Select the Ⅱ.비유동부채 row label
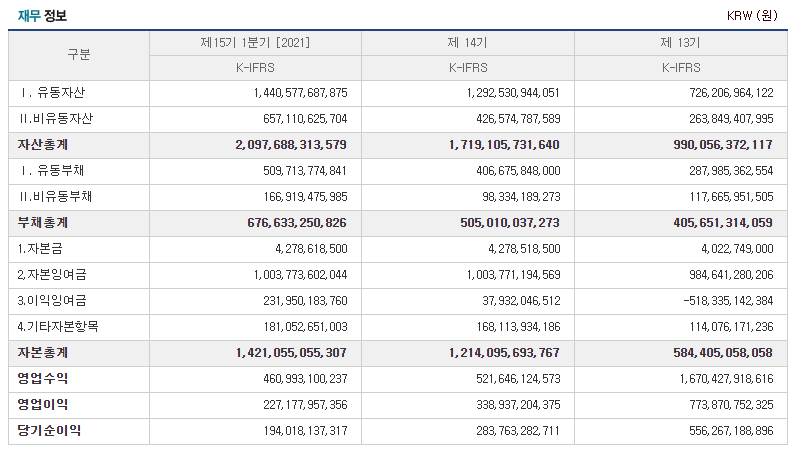The height and width of the screenshot is (449, 792). [56, 196]
